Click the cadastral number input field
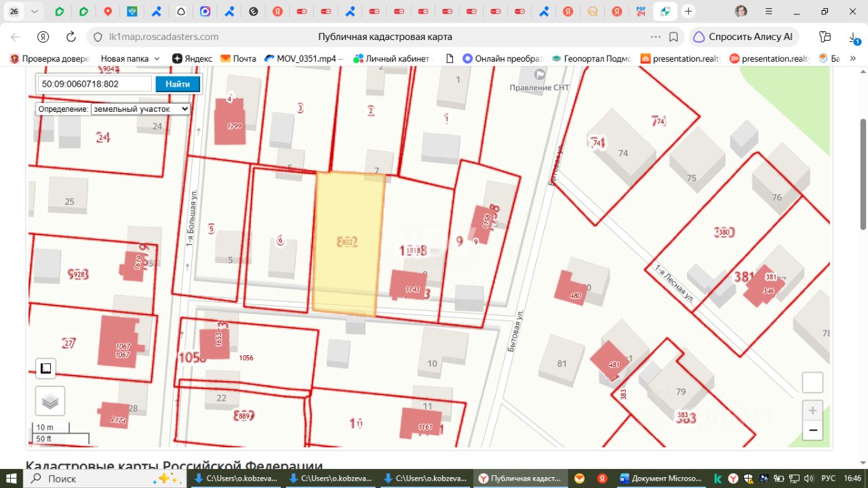 click(95, 84)
